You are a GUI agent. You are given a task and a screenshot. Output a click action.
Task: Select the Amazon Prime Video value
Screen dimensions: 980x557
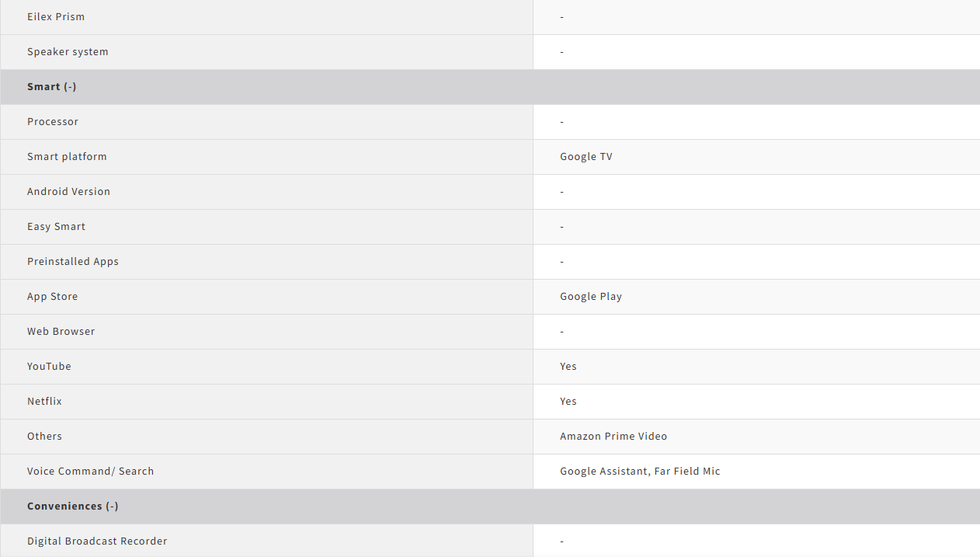(x=613, y=437)
